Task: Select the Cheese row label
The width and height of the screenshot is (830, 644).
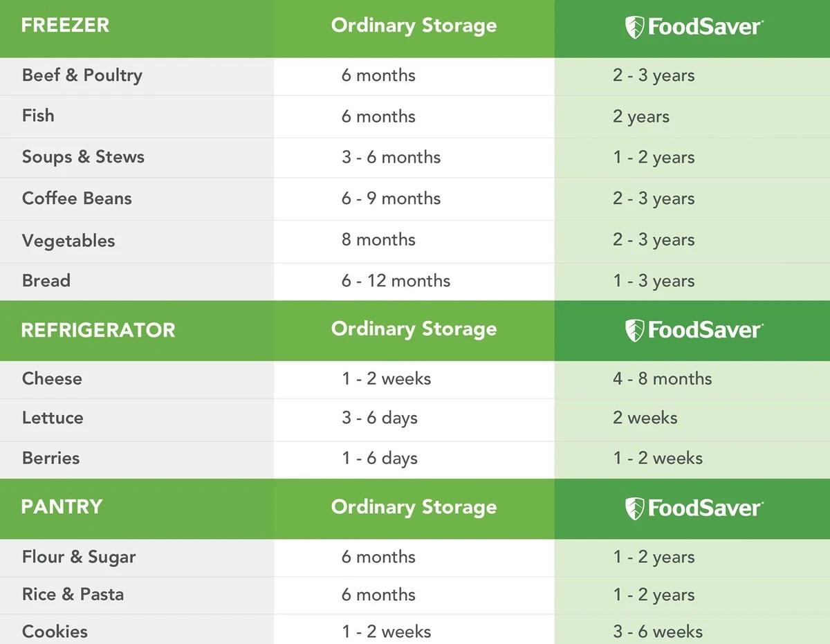Action: point(52,379)
